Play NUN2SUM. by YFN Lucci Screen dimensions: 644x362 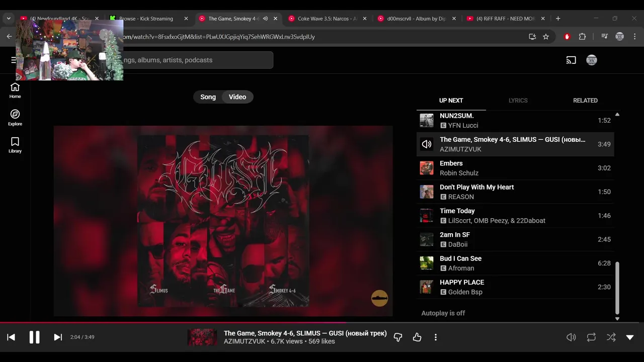(x=515, y=121)
